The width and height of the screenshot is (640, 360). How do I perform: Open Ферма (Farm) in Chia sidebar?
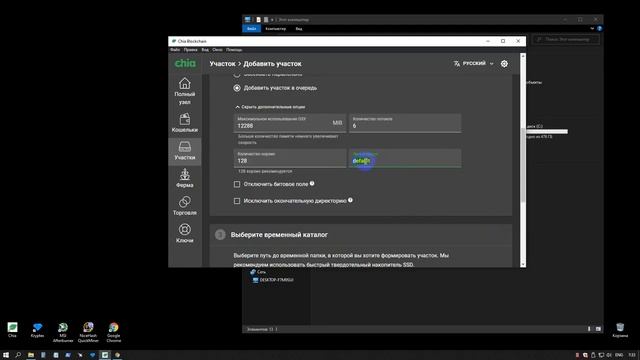click(184, 178)
